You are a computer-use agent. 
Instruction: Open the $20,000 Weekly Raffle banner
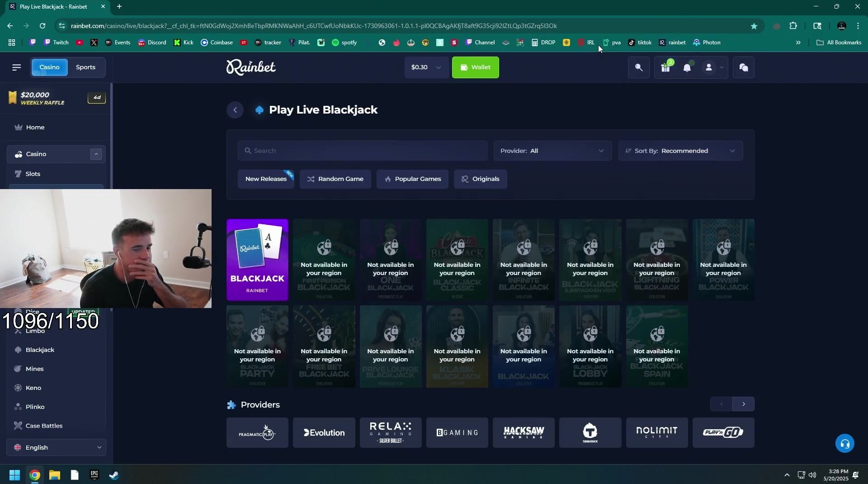(57, 98)
